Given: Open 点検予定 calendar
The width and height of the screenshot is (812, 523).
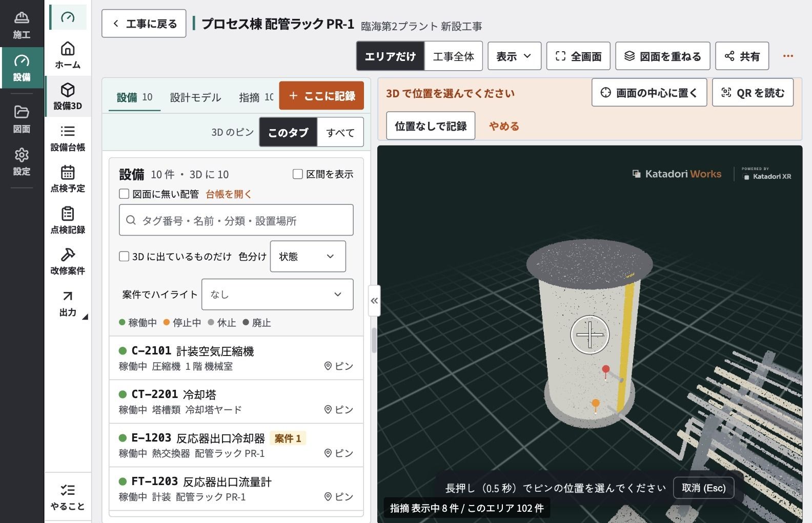Looking at the screenshot, I should coord(68,179).
